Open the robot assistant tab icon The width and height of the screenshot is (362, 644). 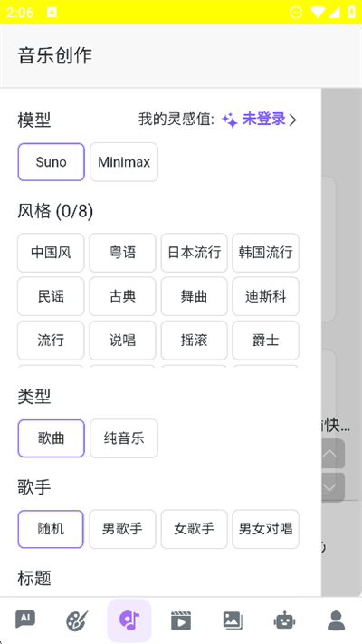tap(284, 620)
